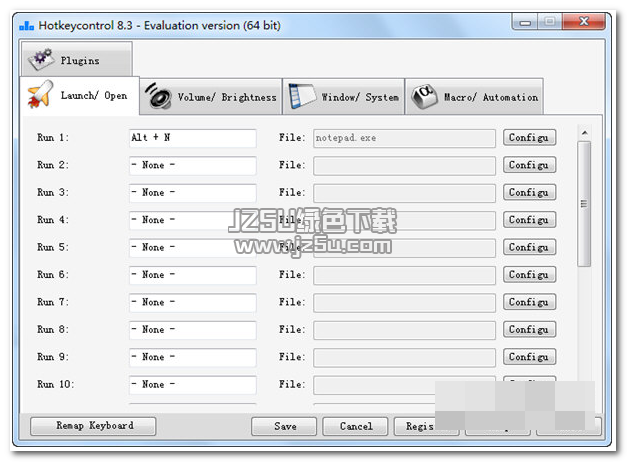Click Run 1 file field notepad.exe
The height and width of the screenshot is (462, 627).
click(404, 138)
